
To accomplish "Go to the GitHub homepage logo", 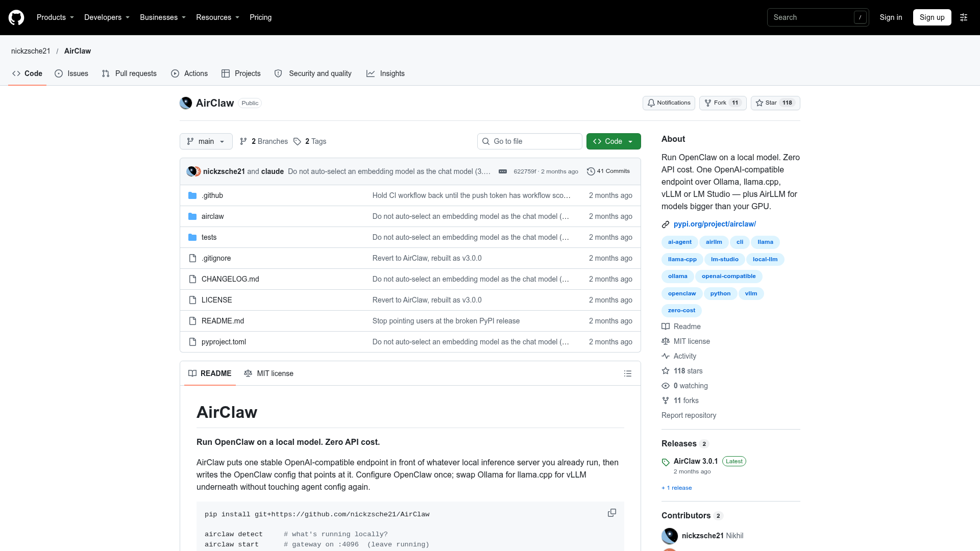I will [16, 17].
